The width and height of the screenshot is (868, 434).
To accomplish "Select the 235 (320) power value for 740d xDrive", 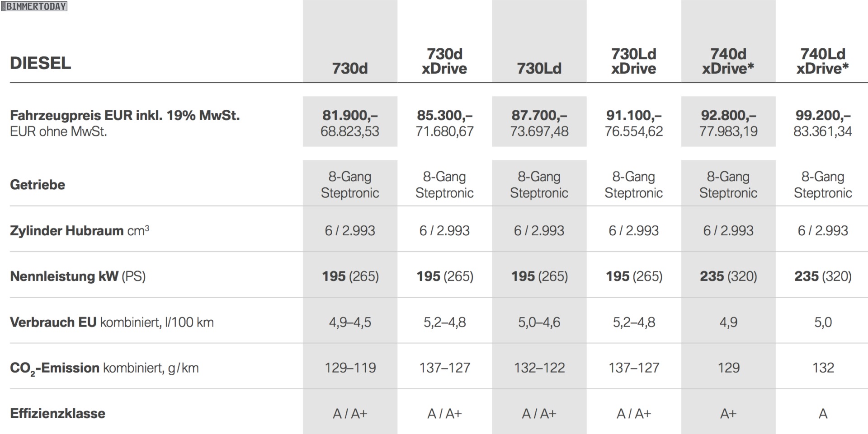I will 728,276.
